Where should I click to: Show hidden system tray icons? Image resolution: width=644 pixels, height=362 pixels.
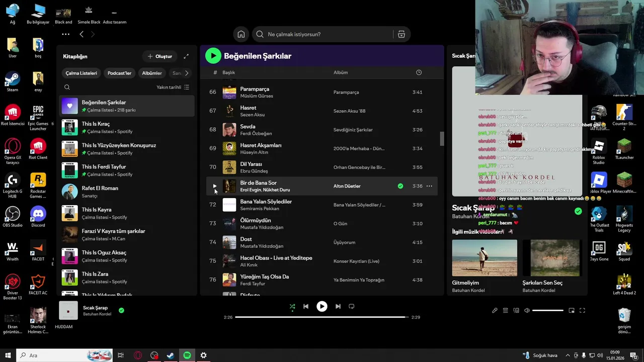coord(568,355)
